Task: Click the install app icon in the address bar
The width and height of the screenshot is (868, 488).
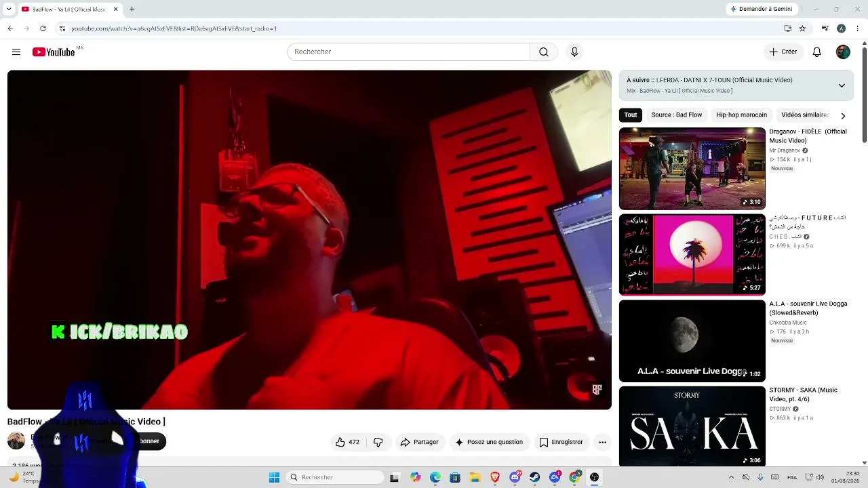Action: (787, 28)
